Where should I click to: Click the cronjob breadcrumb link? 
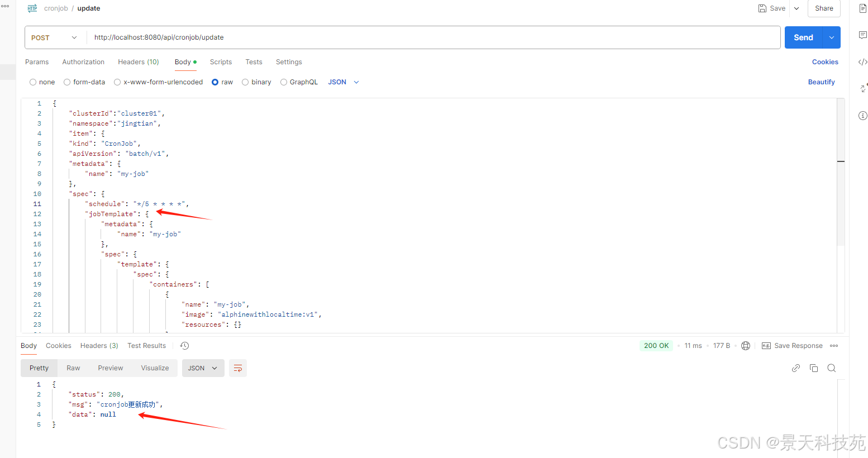pos(56,8)
